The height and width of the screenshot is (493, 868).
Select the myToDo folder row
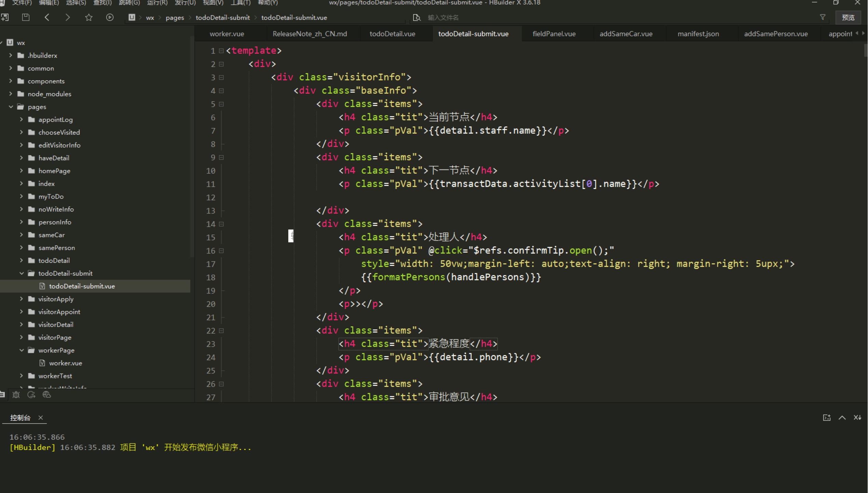click(x=95, y=196)
